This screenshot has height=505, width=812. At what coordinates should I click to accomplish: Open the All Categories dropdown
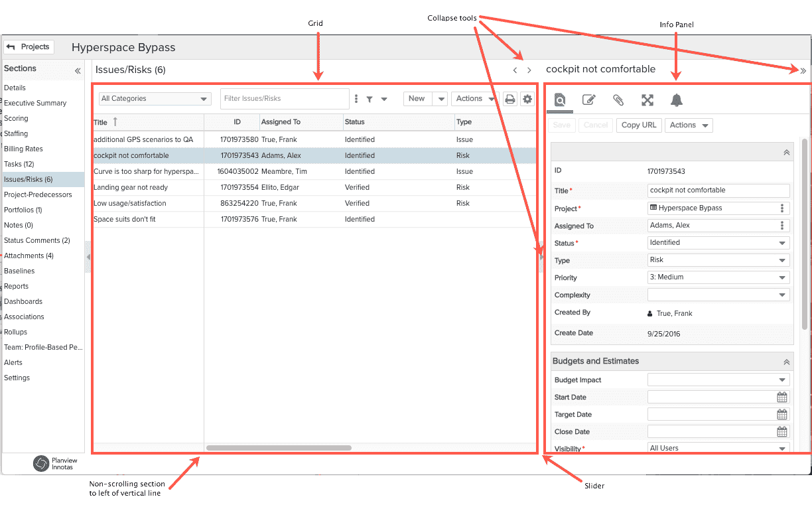(x=154, y=98)
